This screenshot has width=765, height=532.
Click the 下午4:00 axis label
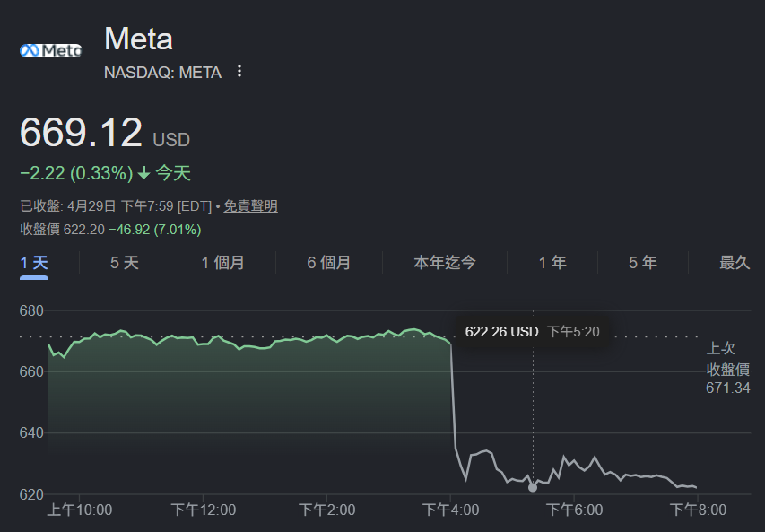[451, 510]
